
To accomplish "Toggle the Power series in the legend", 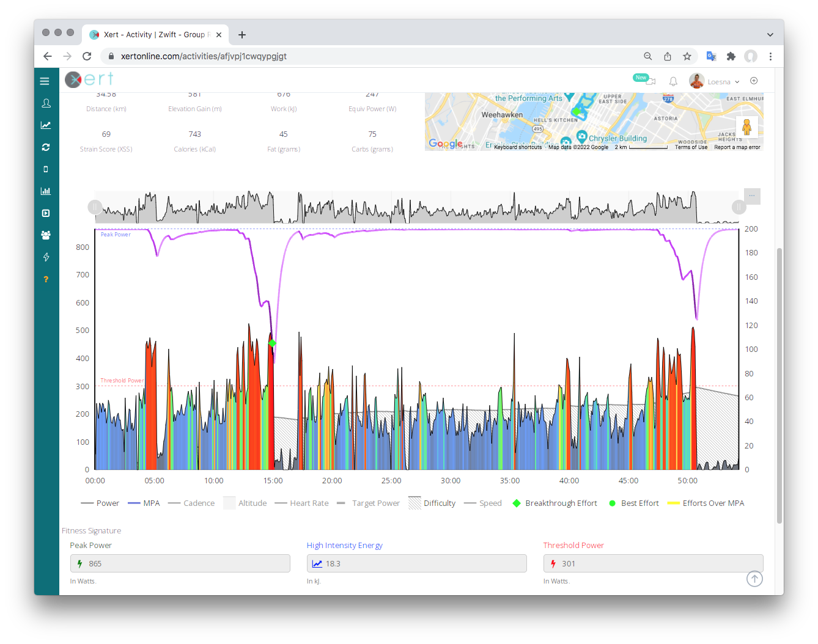I will pos(100,503).
